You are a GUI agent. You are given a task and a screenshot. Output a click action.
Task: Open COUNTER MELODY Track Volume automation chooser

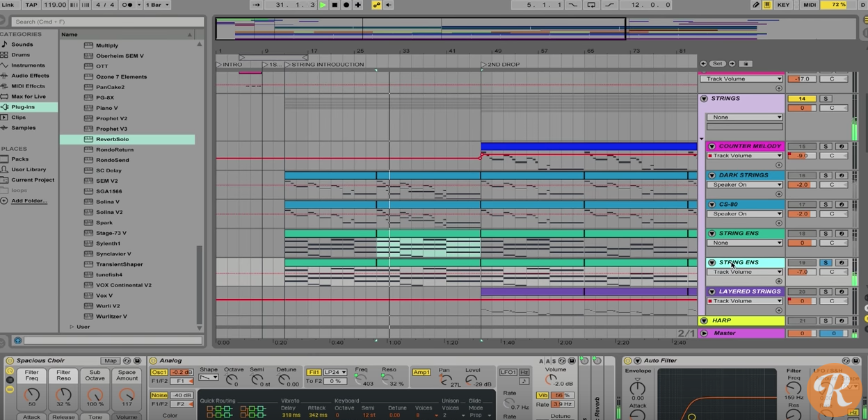tap(744, 156)
